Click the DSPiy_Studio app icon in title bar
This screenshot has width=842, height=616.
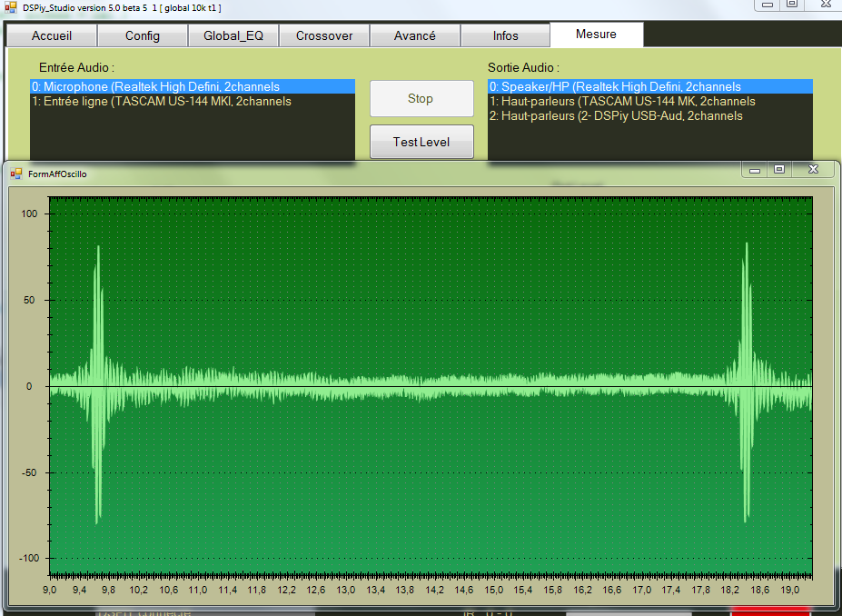tap(12, 7)
